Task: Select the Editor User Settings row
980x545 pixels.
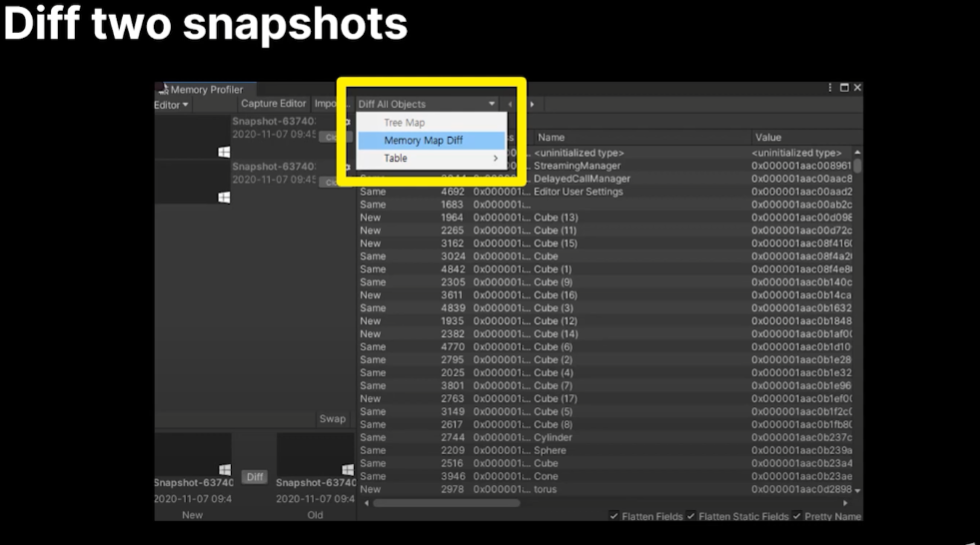Action: coord(605,191)
